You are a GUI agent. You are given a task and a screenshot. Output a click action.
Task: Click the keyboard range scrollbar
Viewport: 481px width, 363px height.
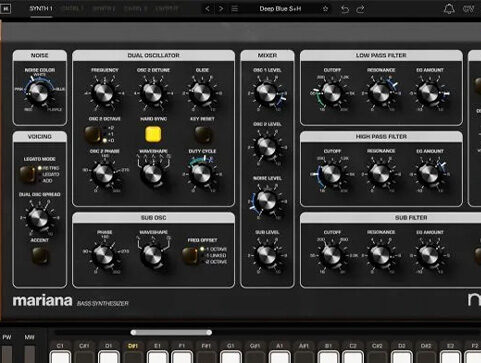[x=171, y=332]
